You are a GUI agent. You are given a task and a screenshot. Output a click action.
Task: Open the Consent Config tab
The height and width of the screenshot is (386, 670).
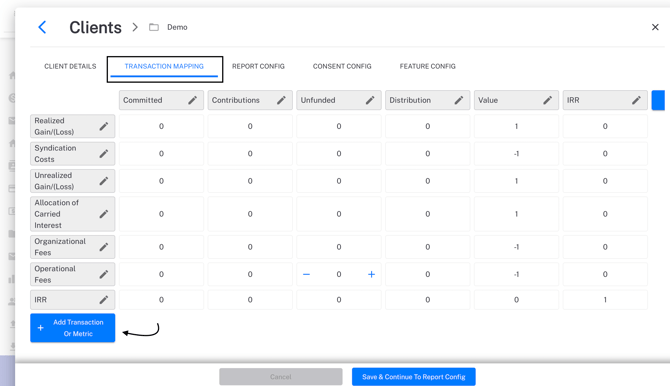342,66
